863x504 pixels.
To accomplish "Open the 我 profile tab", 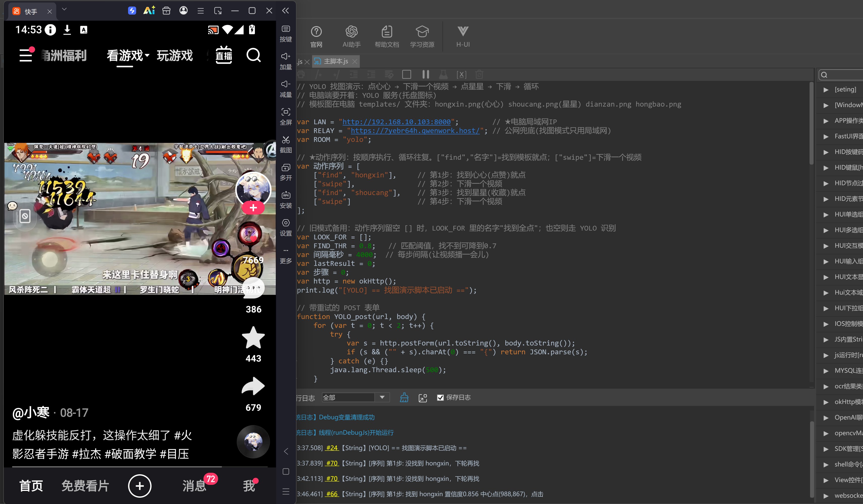I will [249, 486].
